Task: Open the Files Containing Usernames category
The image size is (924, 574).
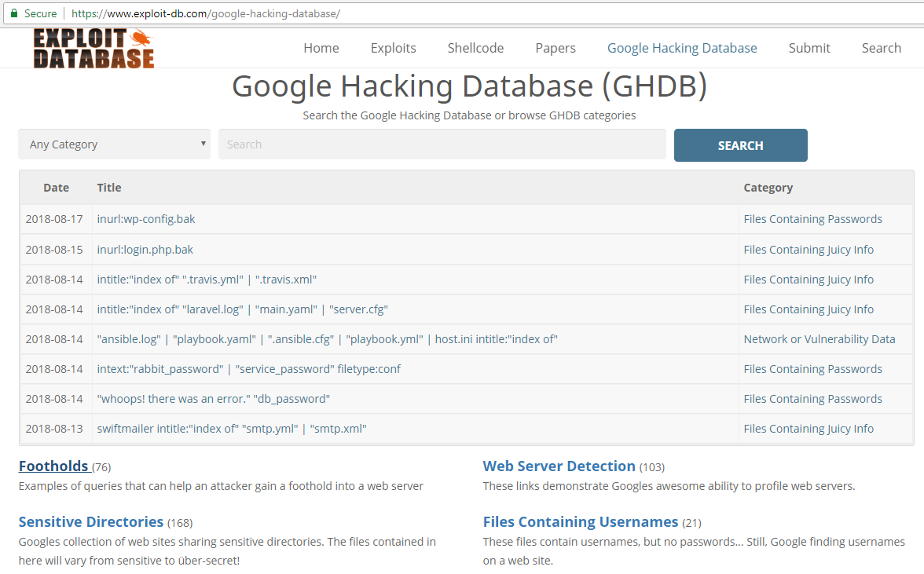Action: [x=581, y=522]
